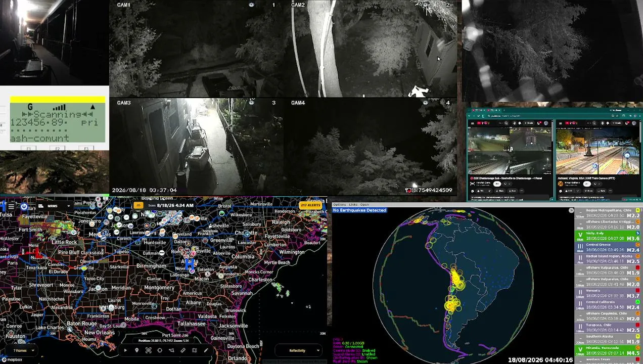The width and height of the screenshot is (643, 364).
Task: Click the mapbox logo
Action: 12,359
